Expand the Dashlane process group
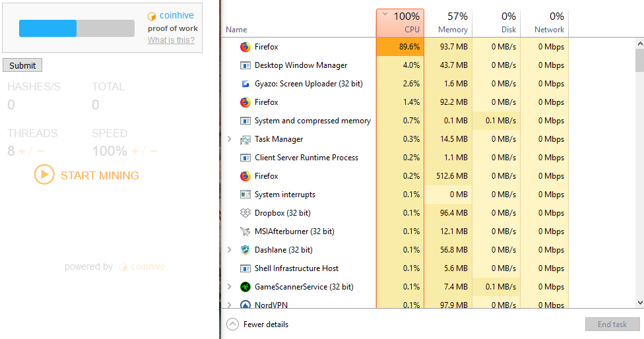This screenshot has height=339, width=644. pyautogui.click(x=229, y=250)
